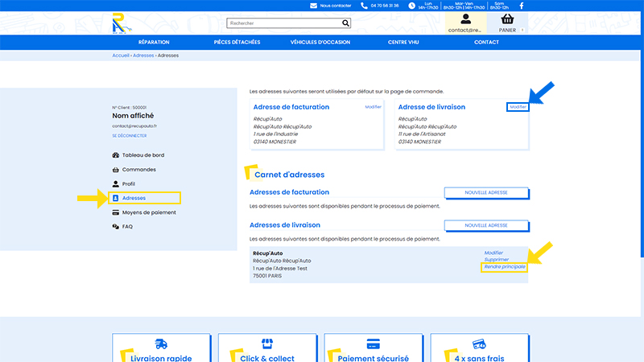The image size is (644, 362).
Task: Open the PIÈCES DÉTACHÉES menu
Action: [237, 43]
